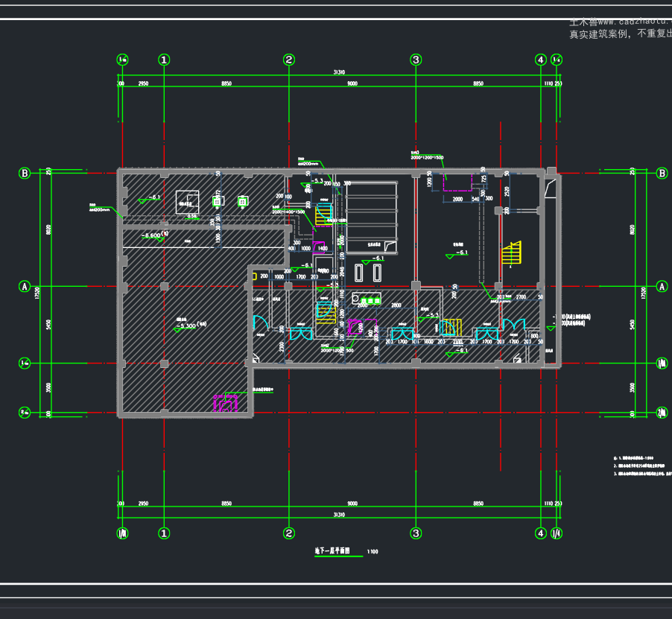Select the bottom 9000 dimension text
Viewport: 672px width, 619px height.
(x=352, y=504)
